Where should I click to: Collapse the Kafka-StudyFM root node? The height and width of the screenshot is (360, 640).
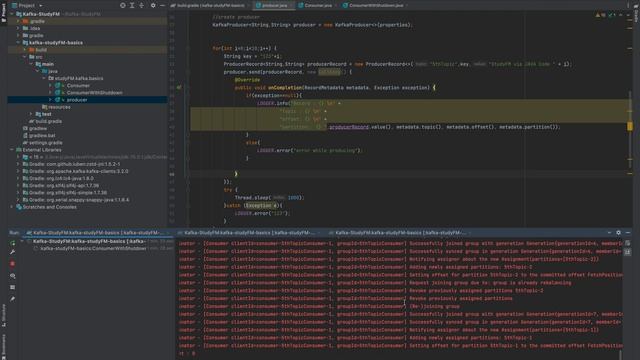tap(12, 14)
